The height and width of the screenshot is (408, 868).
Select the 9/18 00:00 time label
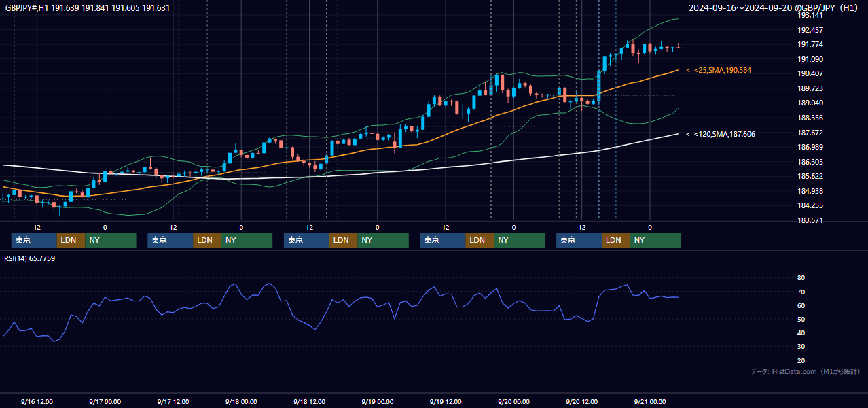pyautogui.click(x=241, y=401)
